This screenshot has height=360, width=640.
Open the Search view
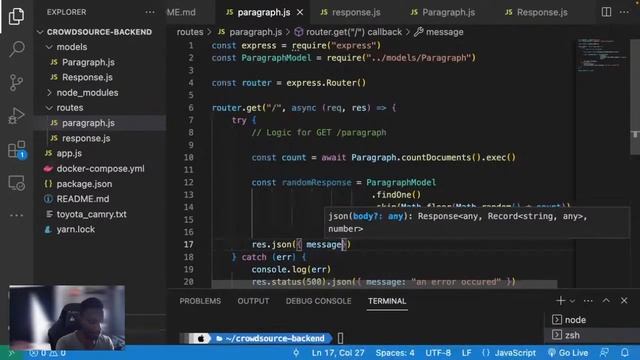tap(16, 49)
